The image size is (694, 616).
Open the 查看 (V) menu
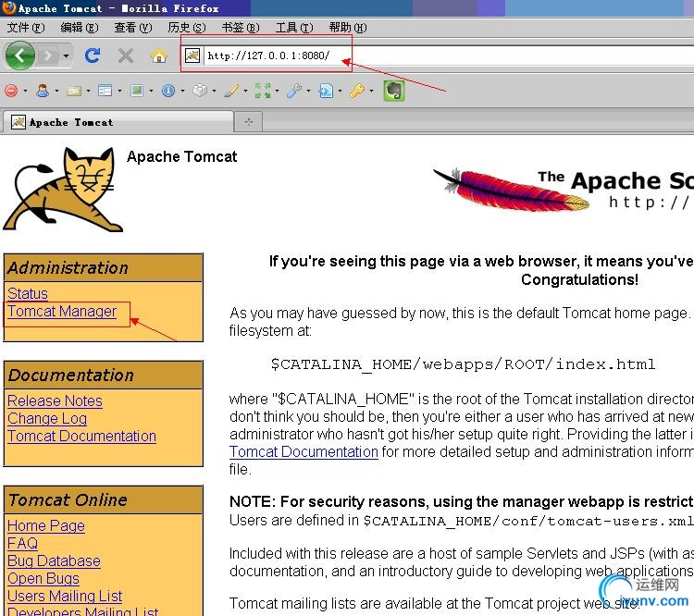point(133,28)
